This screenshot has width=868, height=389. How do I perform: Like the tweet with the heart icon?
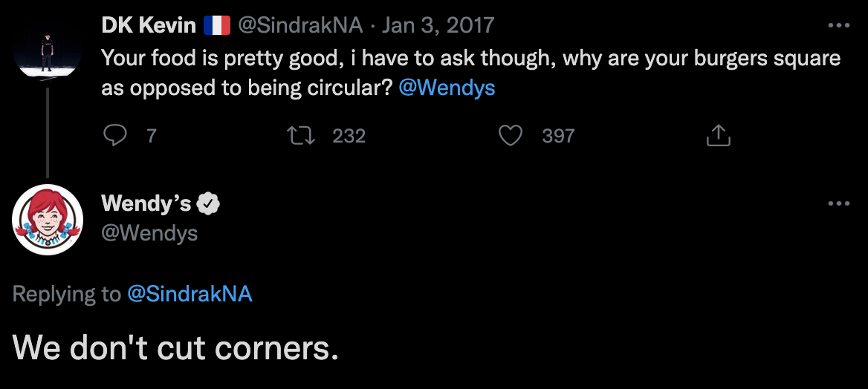coord(510,135)
